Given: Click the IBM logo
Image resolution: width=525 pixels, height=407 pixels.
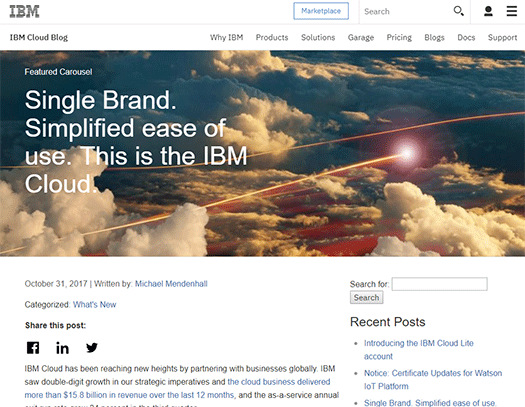Looking at the screenshot, I should [x=24, y=11].
